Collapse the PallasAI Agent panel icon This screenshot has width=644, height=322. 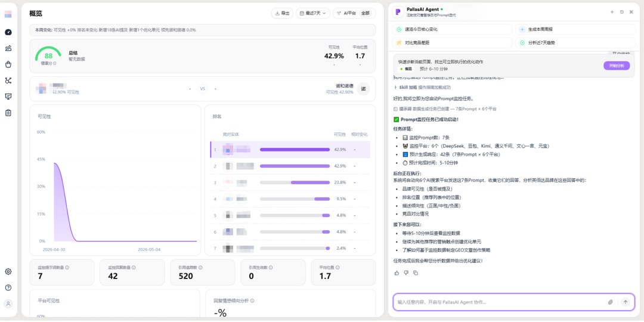pyautogui.click(x=631, y=12)
